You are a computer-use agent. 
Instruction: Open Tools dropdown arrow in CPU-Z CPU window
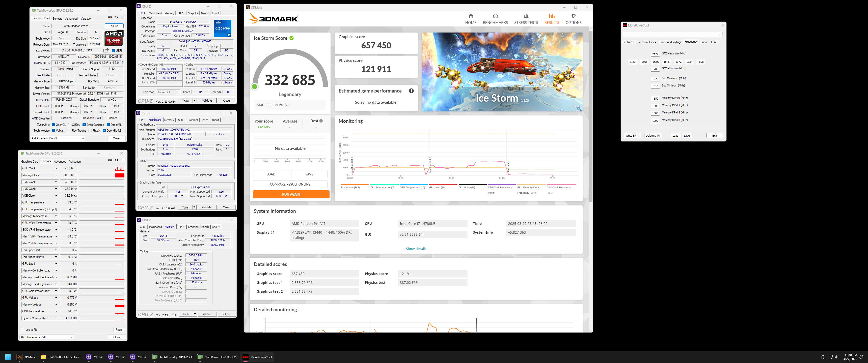[195, 101]
